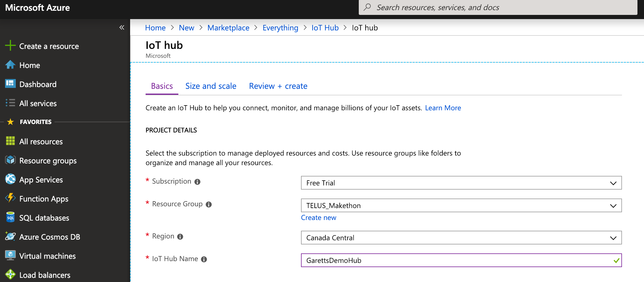The width and height of the screenshot is (644, 282).
Task: Click the search resources, services, and docs box
Action: point(498,7)
